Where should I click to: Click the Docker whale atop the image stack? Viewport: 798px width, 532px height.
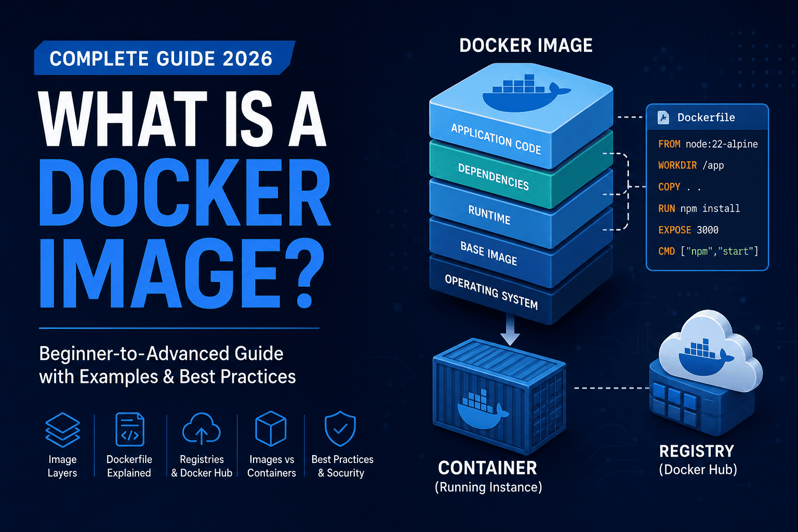click(x=526, y=94)
